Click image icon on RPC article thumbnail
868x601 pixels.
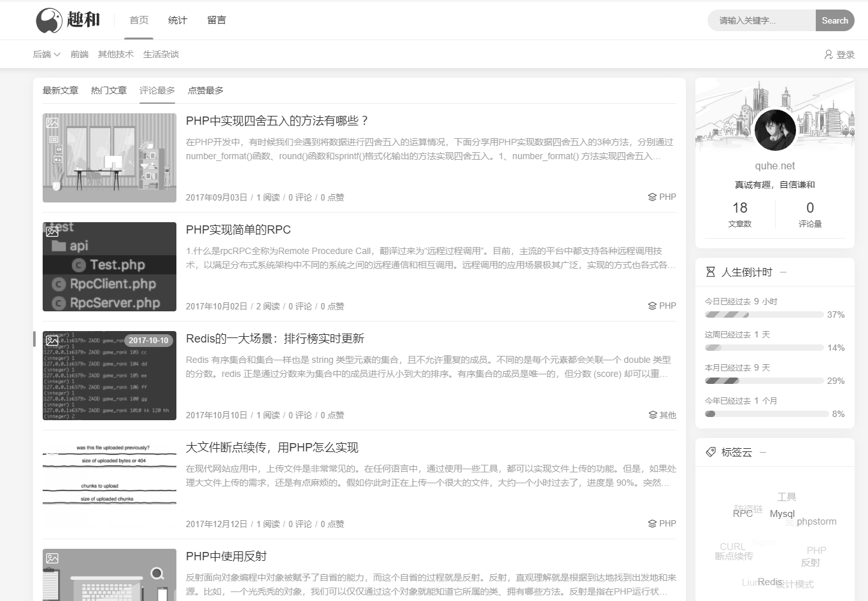pos(52,232)
